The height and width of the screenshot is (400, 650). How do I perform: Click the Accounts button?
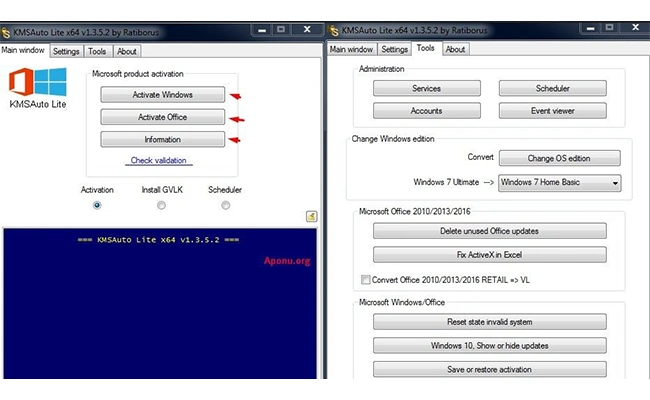tap(427, 111)
